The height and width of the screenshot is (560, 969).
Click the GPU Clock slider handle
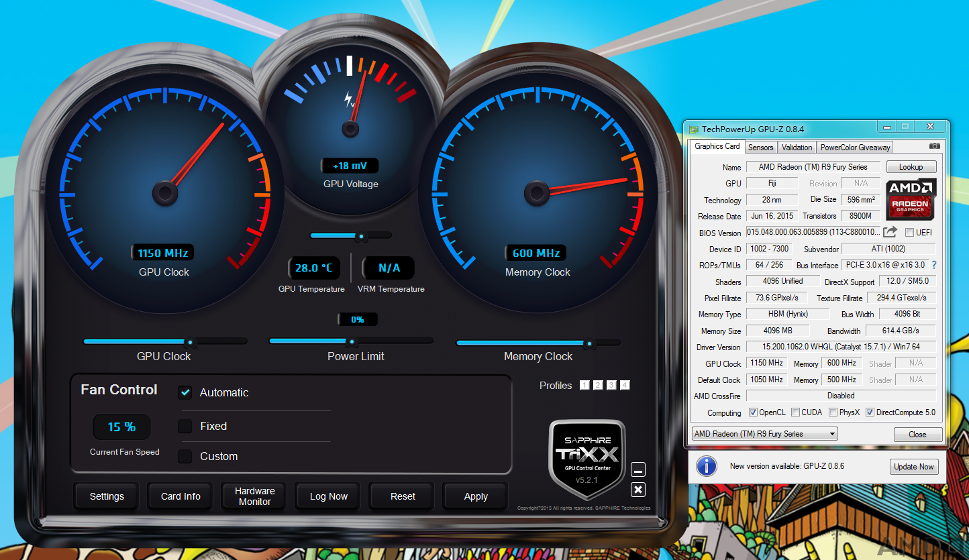coord(190,342)
